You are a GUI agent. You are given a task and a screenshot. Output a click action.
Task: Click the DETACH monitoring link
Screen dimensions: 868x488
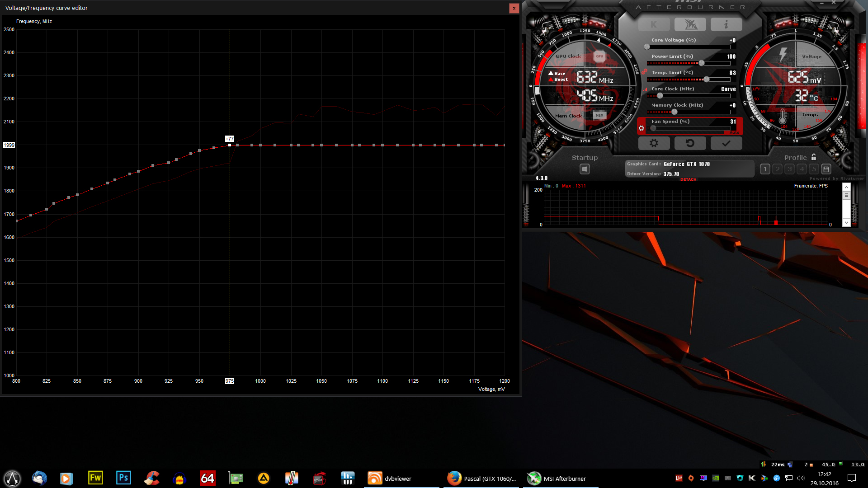pyautogui.click(x=688, y=179)
